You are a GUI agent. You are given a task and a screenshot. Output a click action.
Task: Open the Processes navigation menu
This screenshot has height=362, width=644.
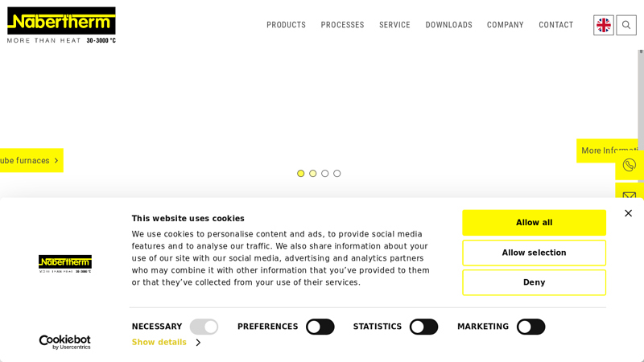point(342,25)
